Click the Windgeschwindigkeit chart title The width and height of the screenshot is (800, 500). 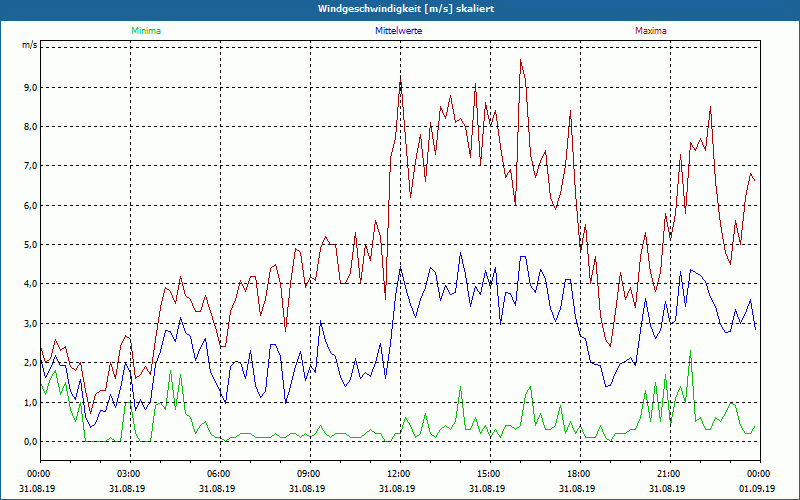[406, 9]
